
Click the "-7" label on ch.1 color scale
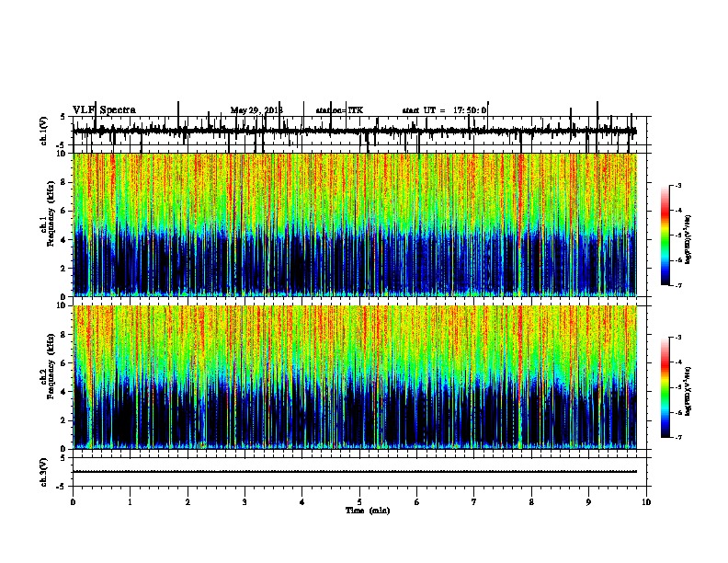pos(677,285)
